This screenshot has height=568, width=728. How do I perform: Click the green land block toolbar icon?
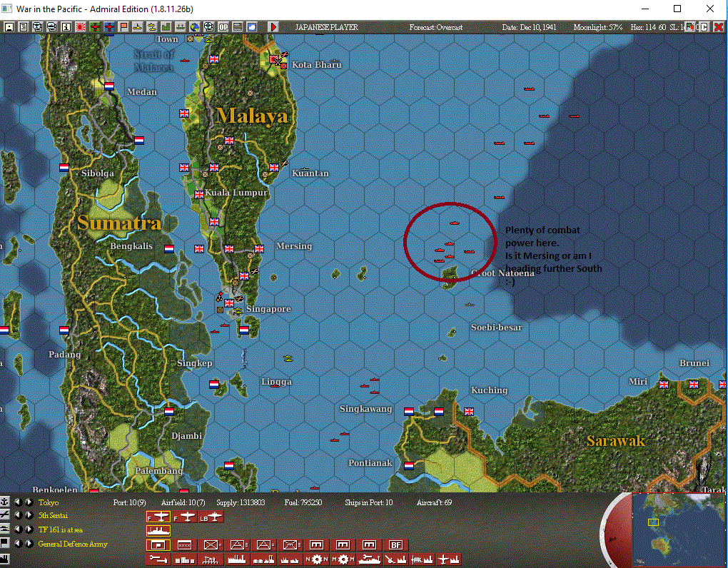click(166, 27)
